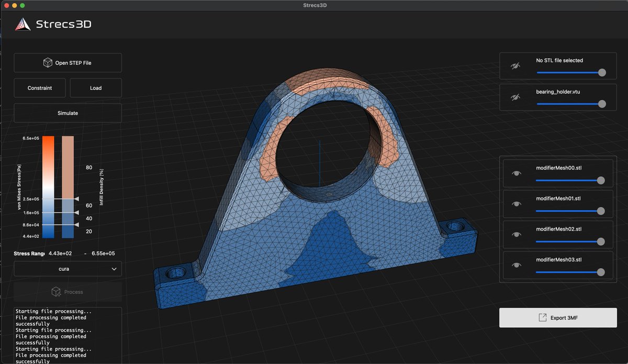Click the maximum stress range field 6.55e+05
This screenshot has width=628, height=364.
[103, 253]
